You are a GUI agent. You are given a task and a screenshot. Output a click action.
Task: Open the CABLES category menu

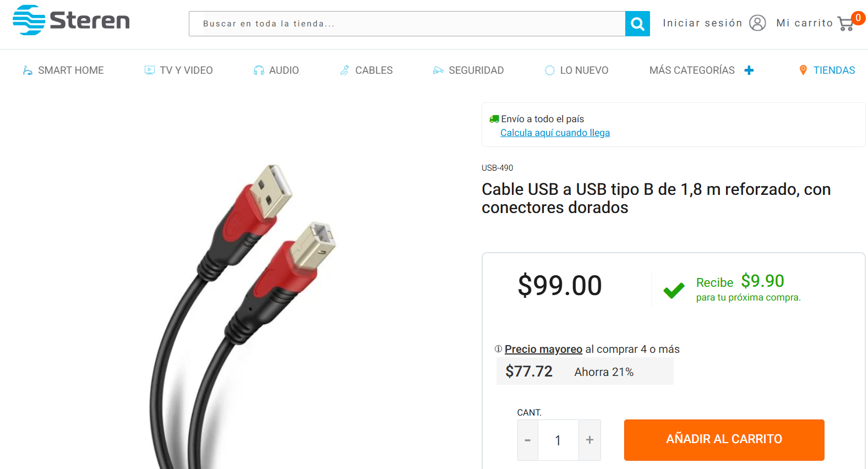366,70
